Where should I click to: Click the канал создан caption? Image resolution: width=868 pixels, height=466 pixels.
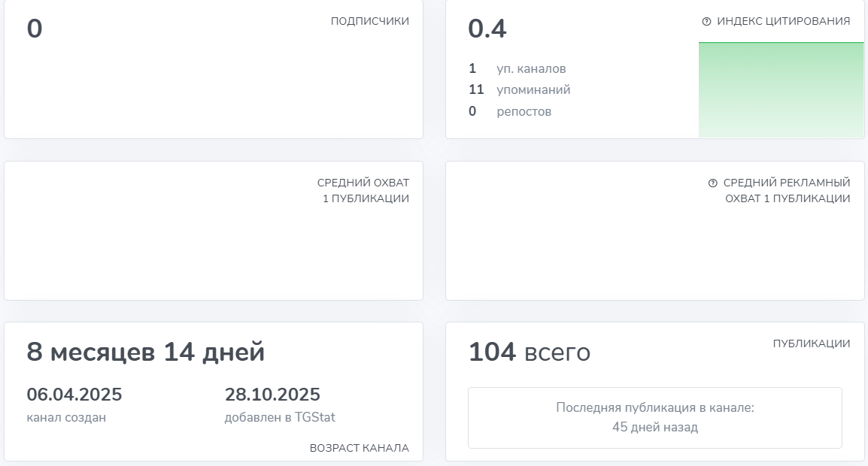pyautogui.click(x=66, y=417)
